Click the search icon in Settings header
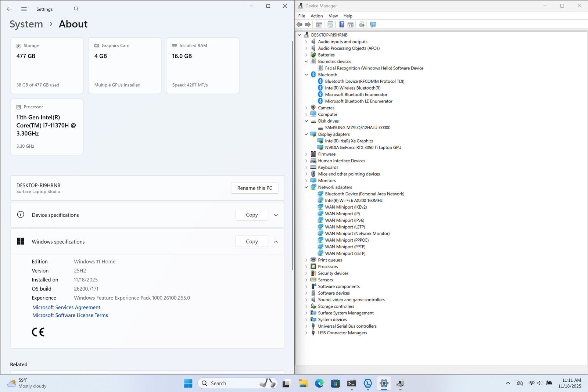The height and width of the screenshot is (392, 588). (x=76, y=9)
